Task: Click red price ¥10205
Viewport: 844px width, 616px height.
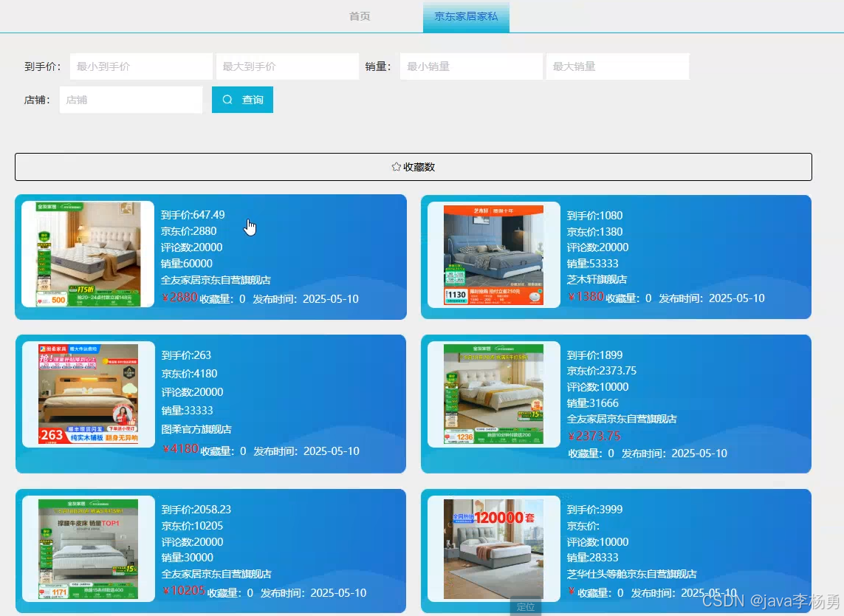Action: pos(184,591)
